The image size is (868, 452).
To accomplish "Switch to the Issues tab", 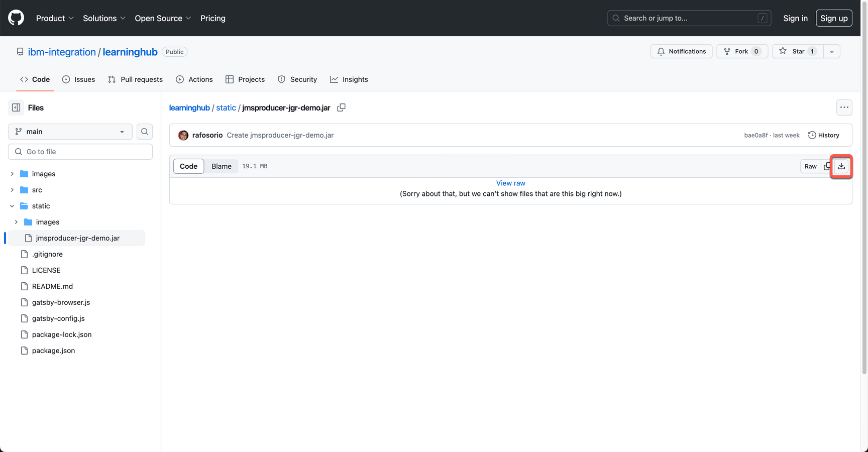I will (78, 79).
